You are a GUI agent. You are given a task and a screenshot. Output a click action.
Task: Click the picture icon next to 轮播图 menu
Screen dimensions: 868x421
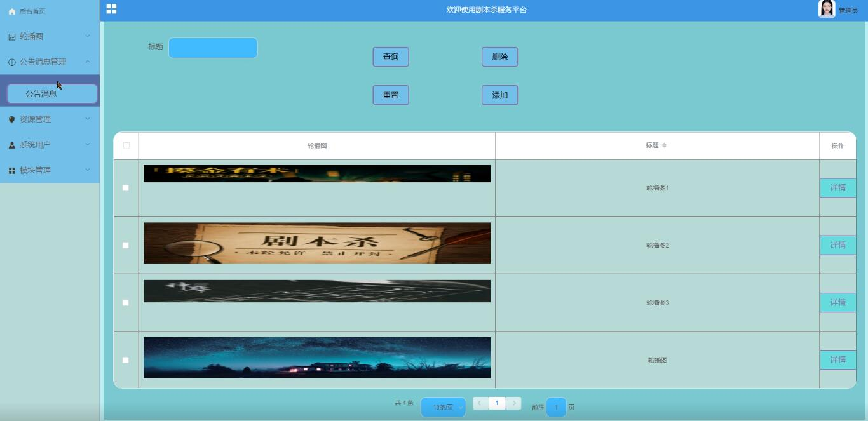[x=12, y=37]
